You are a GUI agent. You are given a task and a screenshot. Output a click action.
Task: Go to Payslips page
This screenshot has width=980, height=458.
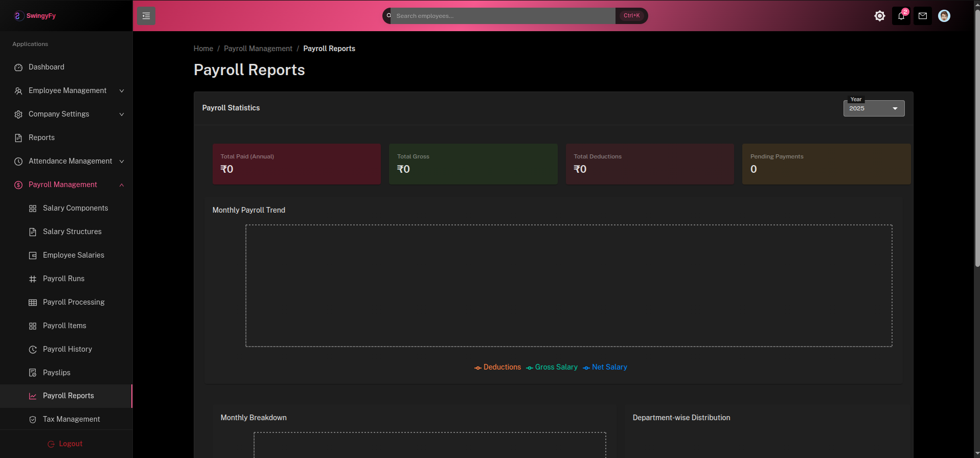coord(56,373)
